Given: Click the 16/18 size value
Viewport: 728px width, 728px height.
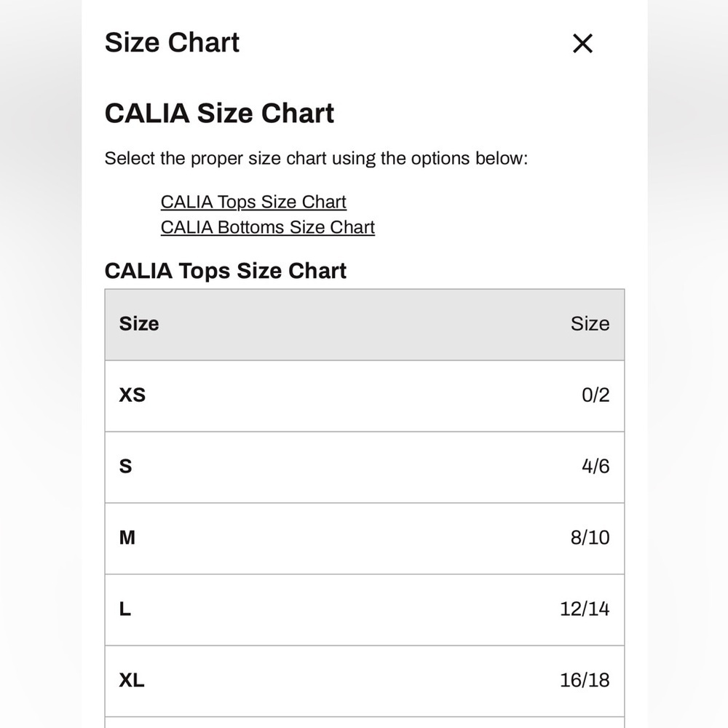Looking at the screenshot, I should point(585,680).
